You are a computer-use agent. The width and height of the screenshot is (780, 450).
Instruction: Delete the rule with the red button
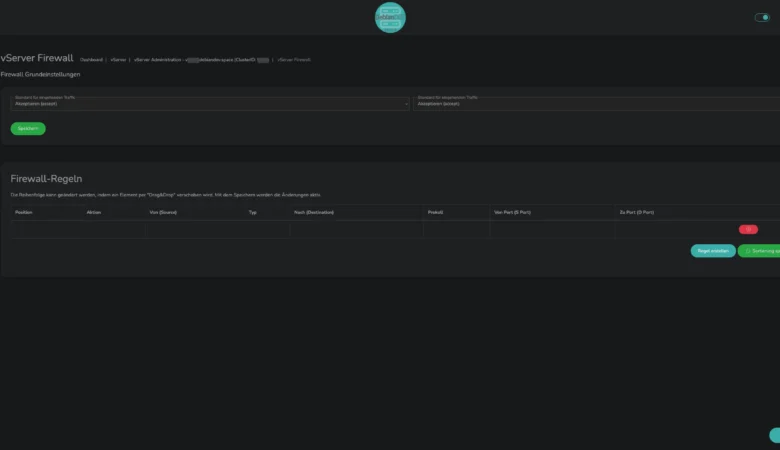[x=748, y=229]
